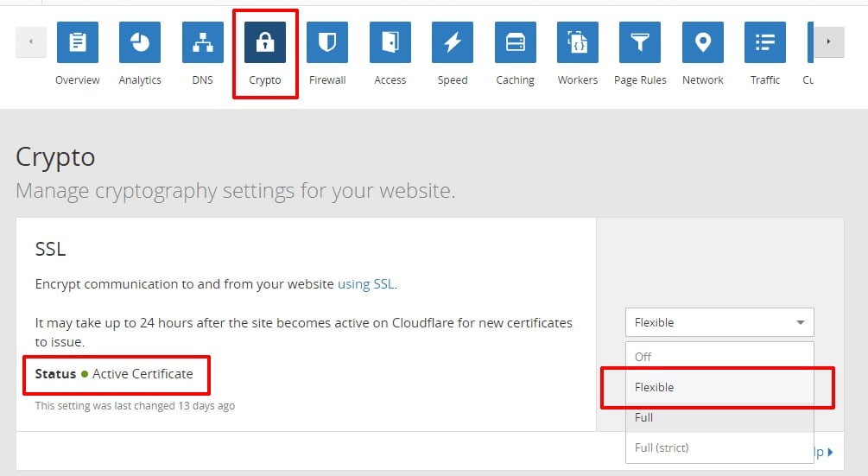Go to DNS settings icon
Viewport: 868px width, 476px height.
point(203,43)
